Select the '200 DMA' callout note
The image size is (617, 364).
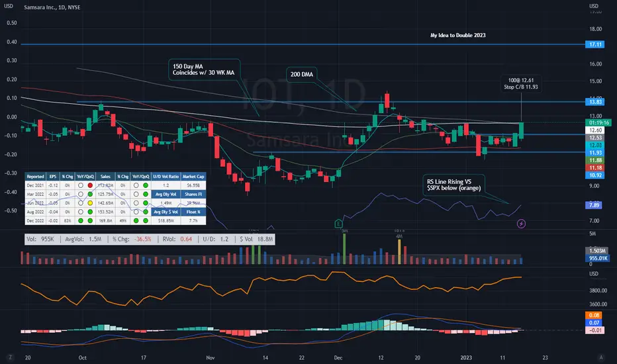(302, 74)
